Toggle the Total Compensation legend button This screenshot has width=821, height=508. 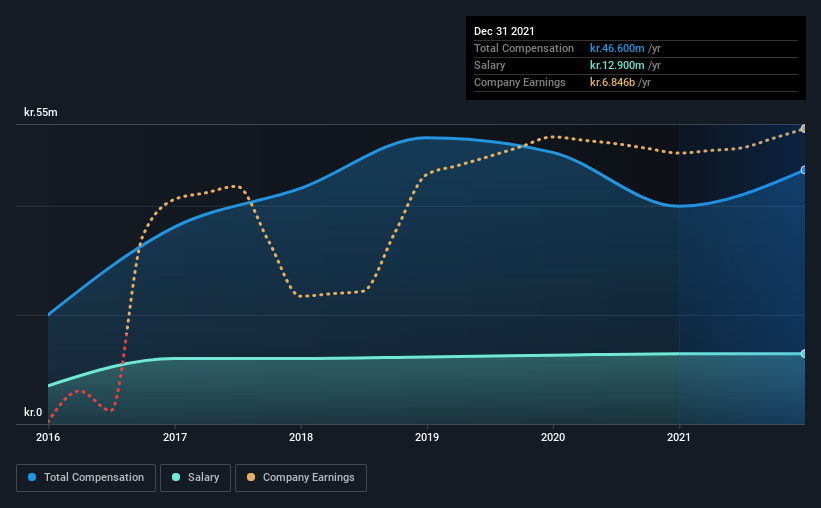tap(86, 478)
